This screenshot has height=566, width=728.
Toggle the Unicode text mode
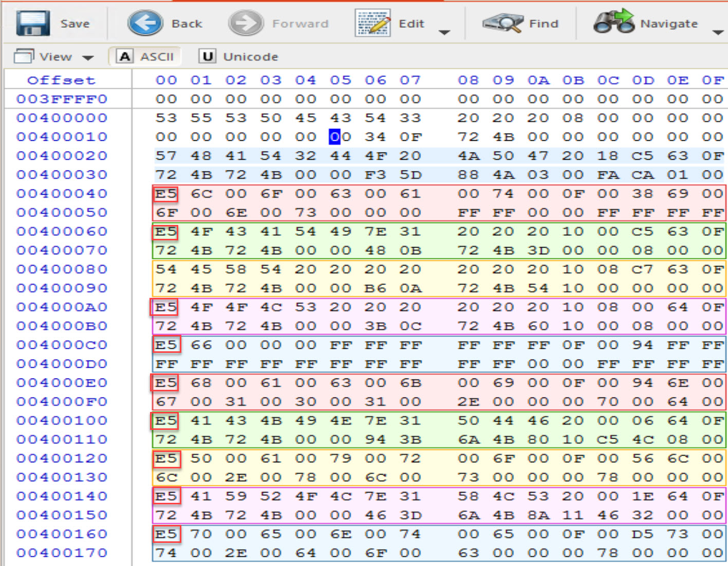(250, 56)
